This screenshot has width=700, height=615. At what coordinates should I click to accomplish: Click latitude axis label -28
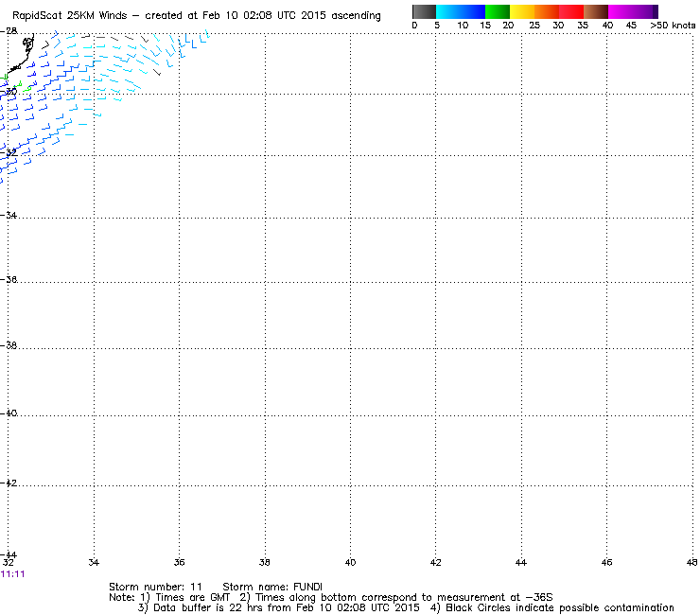coord(9,31)
